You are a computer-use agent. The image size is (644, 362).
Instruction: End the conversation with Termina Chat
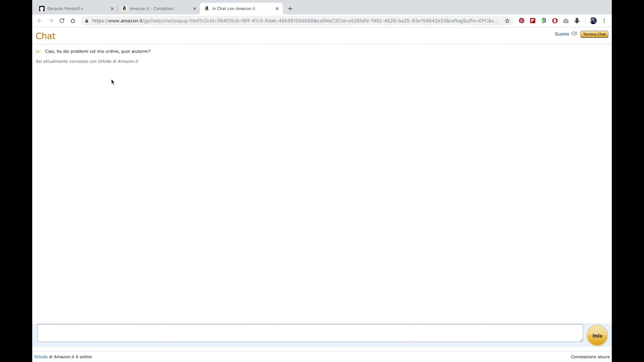(x=594, y=34)
